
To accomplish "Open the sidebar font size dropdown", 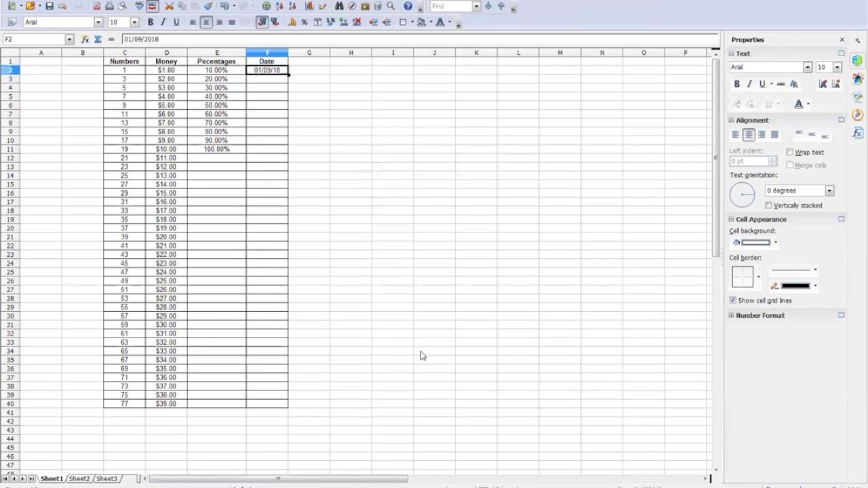I will tap(837, 67).
